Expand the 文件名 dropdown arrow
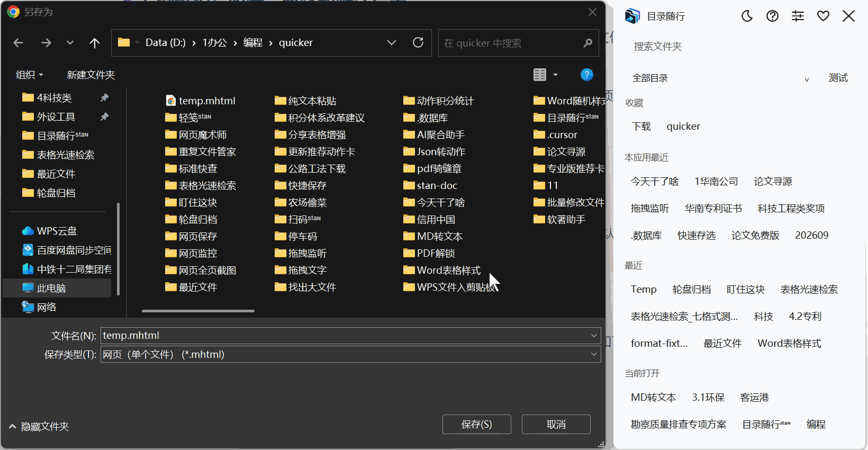This screenshot has width=868, height=450. pyautogui.click(x=594, y=335)
